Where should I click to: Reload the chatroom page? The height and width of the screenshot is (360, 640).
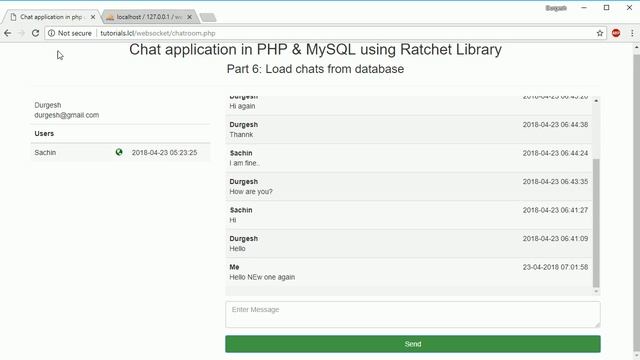click(x=36, y=33)
